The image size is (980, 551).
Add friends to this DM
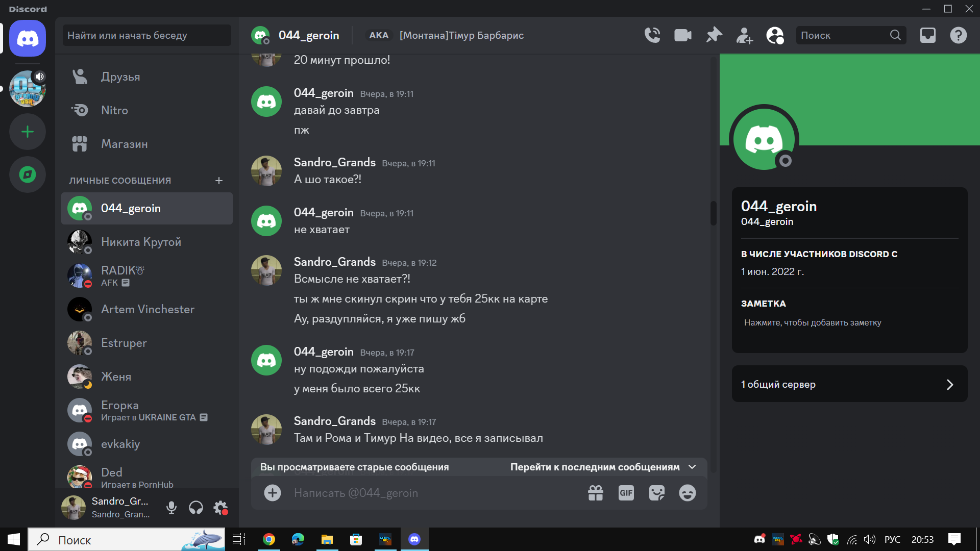(744, 35)
